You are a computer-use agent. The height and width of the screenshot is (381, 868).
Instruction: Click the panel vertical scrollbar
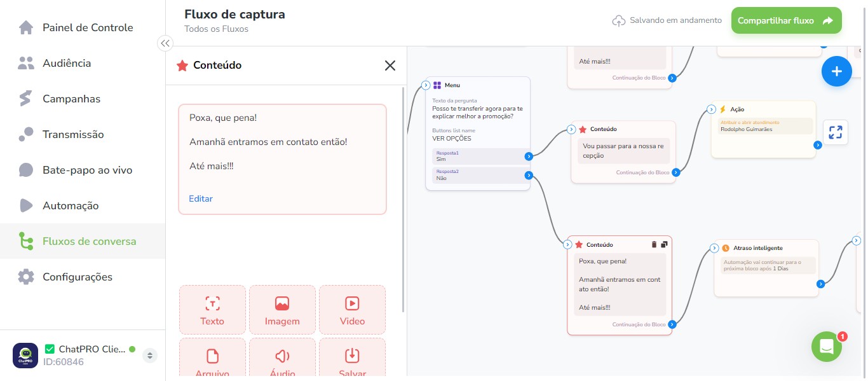point(404,199)
